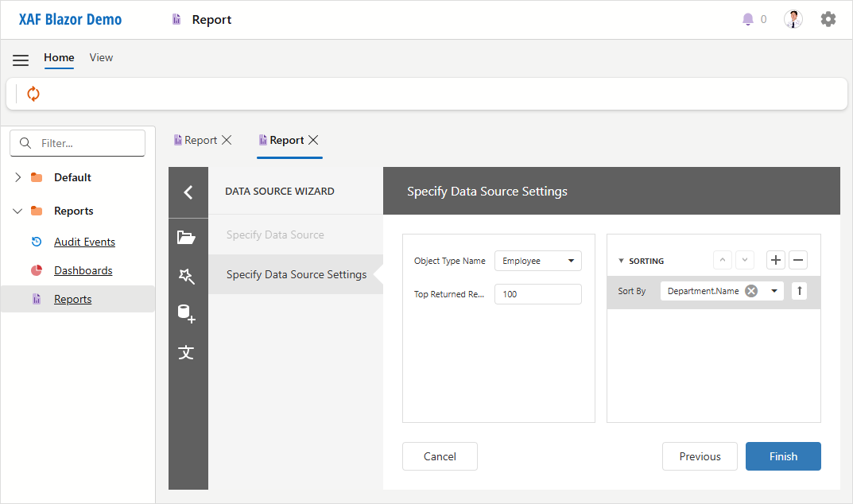Remove the sorting rule with the minus button
Viewport: 853px width, 504px height.
point(798,260)
